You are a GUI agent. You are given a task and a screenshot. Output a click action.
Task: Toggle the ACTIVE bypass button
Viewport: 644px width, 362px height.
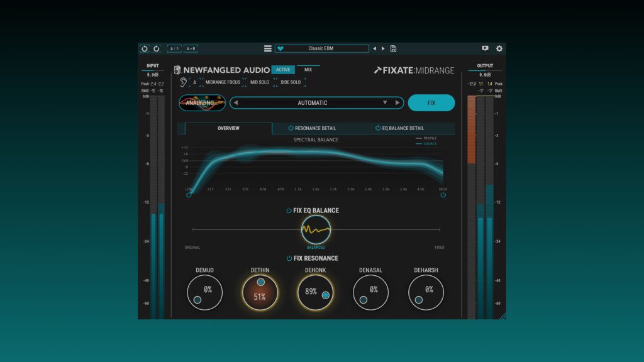click(283, 70)
